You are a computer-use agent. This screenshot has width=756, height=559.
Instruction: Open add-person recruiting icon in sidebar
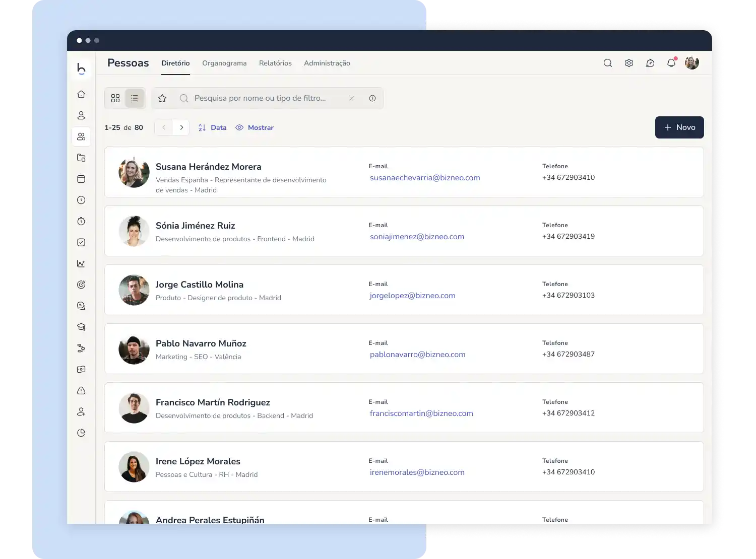coord(81,411)
